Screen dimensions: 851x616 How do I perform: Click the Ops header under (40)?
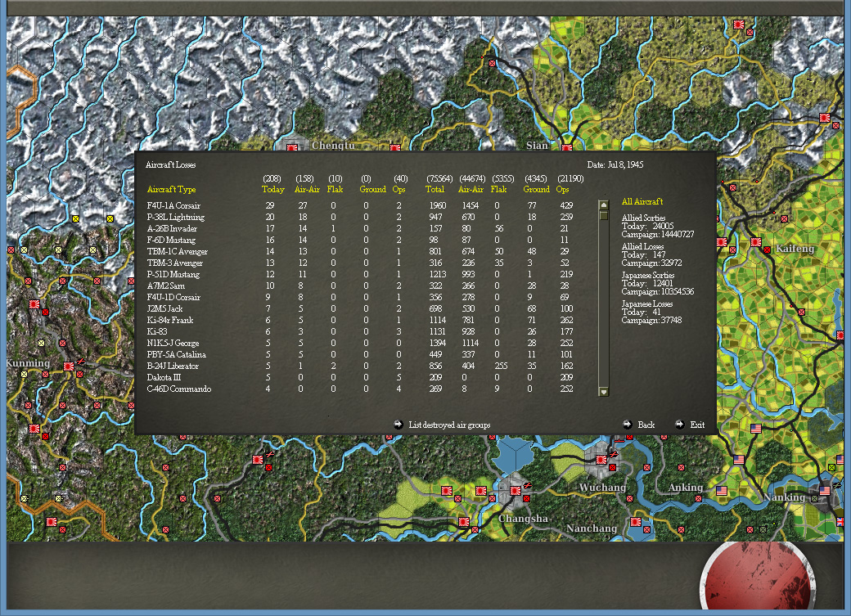[x=399, y=190]
